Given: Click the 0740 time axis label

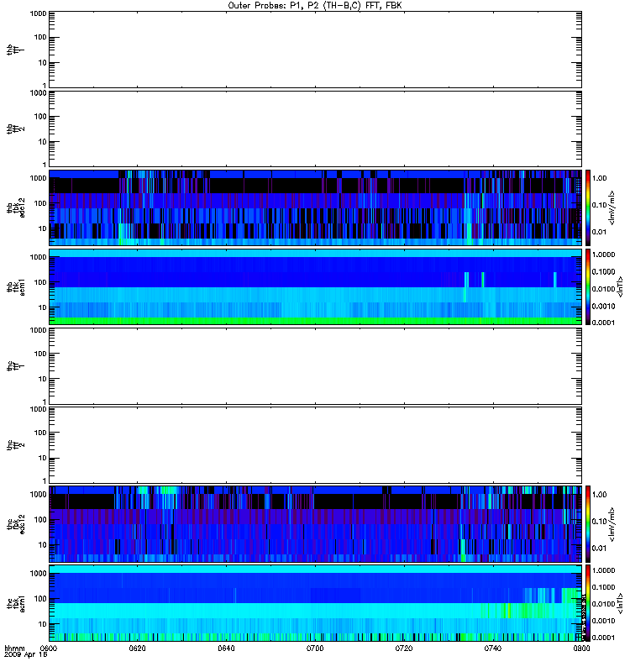Looking at the screenshot, I should tap(493, 648).
